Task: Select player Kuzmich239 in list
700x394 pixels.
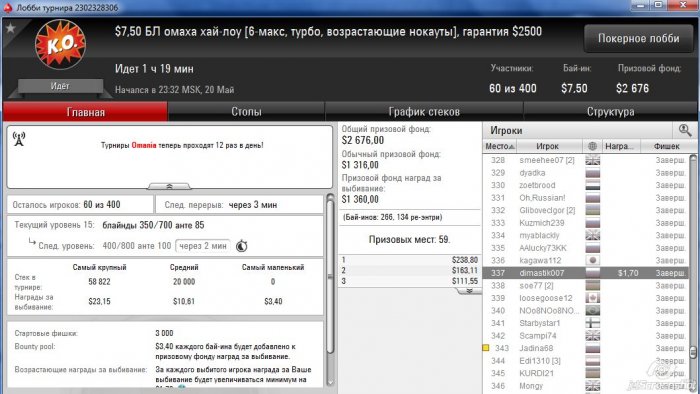Action: click(x=585, y=223)
